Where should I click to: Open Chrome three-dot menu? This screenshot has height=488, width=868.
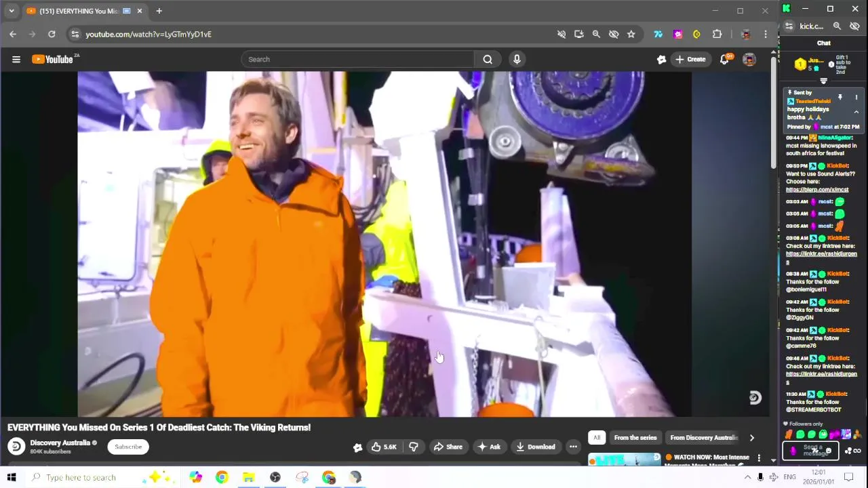click(x=766, y=34)
